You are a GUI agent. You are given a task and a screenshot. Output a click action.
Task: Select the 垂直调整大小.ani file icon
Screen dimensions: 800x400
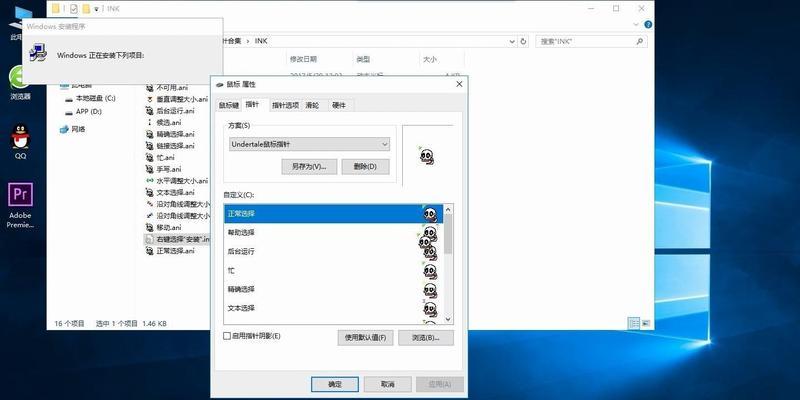pyautogui.click(x=149, y=99)
